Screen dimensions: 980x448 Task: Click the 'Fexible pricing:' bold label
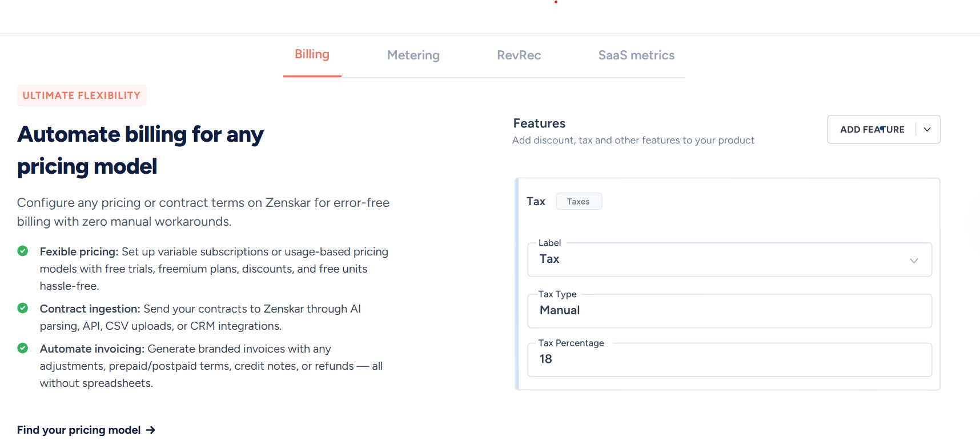pos(79,252)
